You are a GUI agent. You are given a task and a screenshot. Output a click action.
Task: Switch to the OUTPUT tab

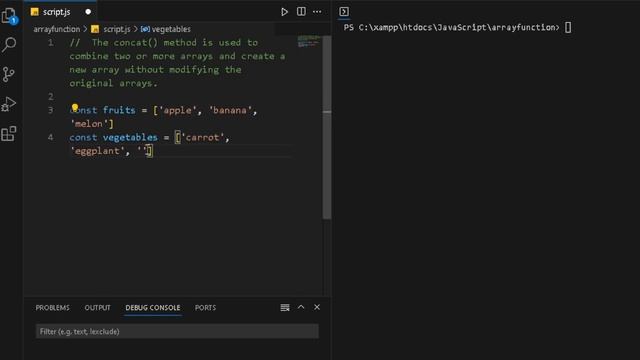point(98,308)
